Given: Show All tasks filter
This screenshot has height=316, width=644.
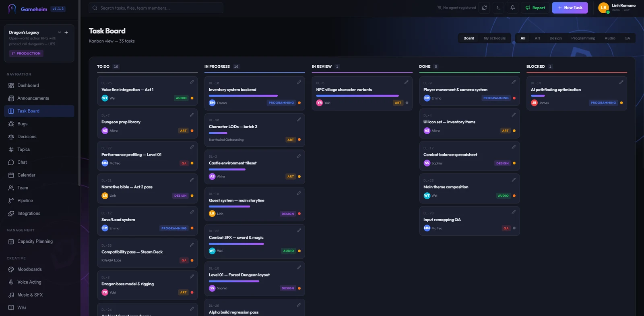Looking at the screenshot, I should [x=523, y=38].
